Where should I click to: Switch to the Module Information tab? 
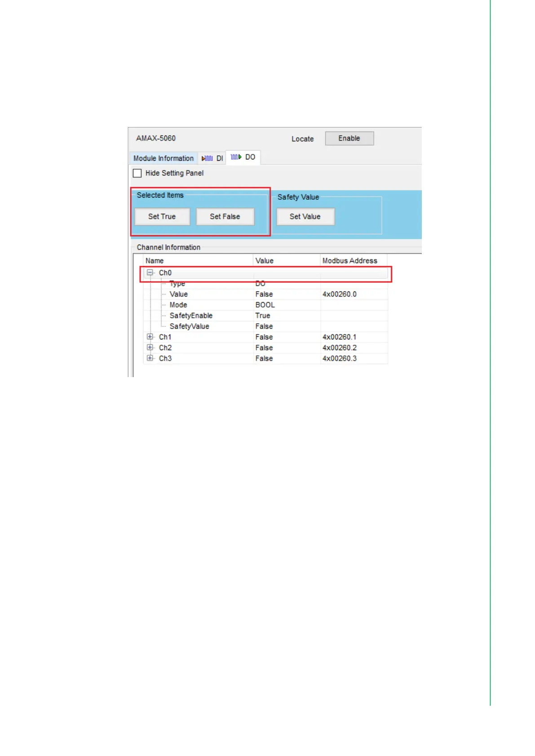tap(163, 158)
